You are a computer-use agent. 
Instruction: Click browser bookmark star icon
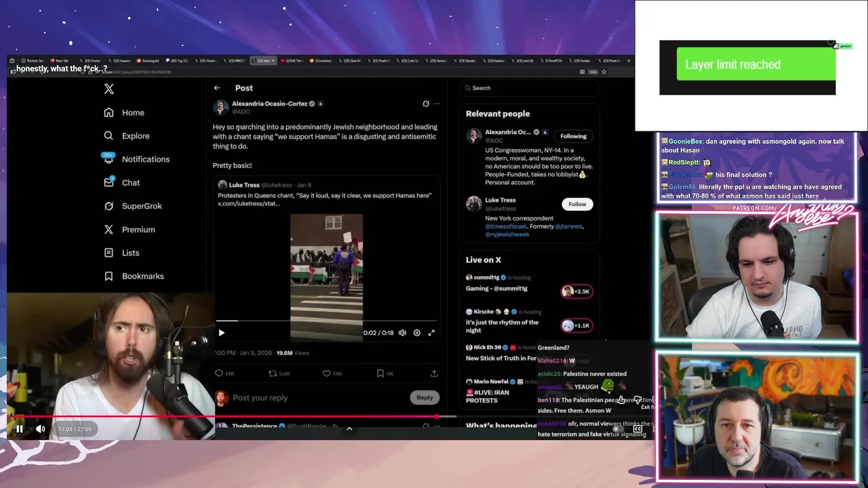[x=604, y=72]
